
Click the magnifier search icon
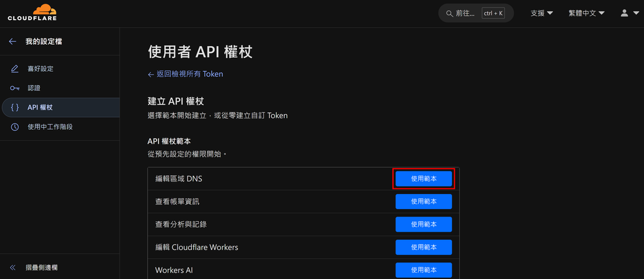tap(449, 14)
